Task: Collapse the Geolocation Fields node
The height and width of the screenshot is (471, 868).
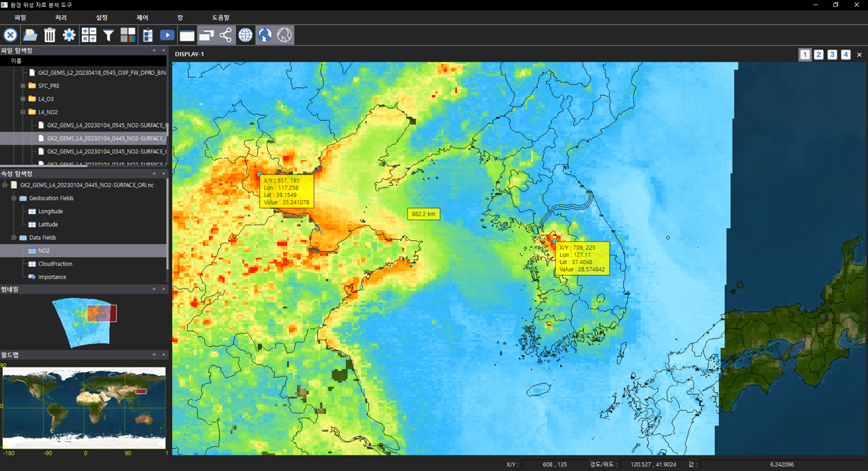Action: coord(13,198)
